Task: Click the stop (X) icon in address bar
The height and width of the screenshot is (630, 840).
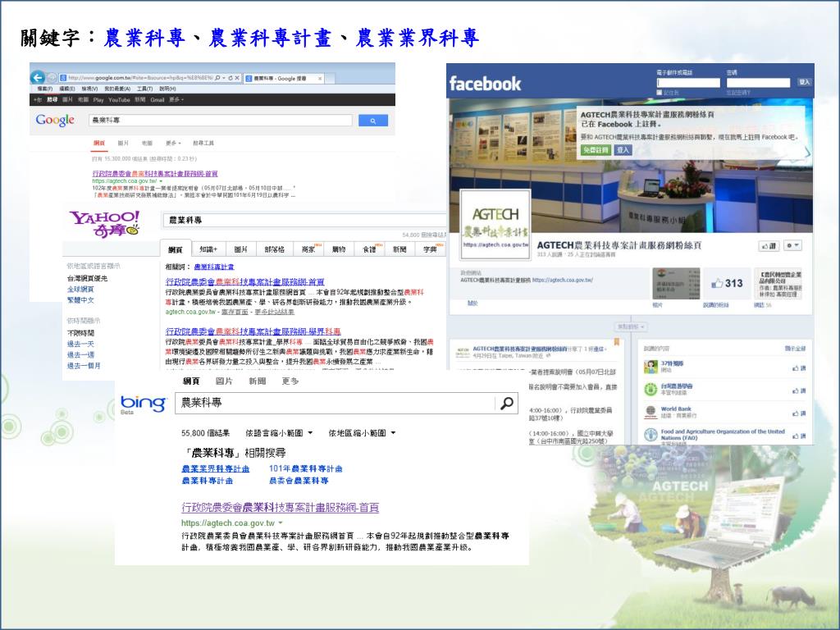Action: (237, 78)
